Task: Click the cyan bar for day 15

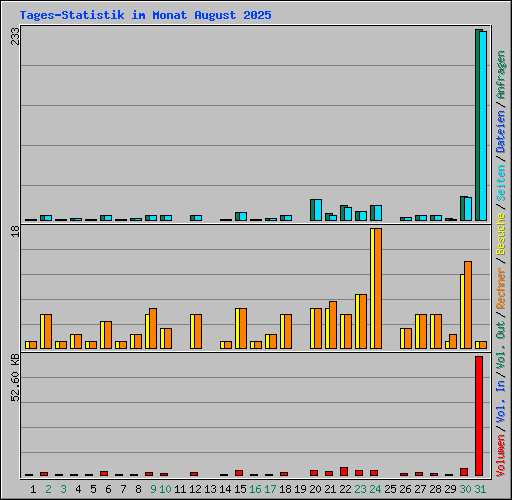Action: click(x=243, y=216)
